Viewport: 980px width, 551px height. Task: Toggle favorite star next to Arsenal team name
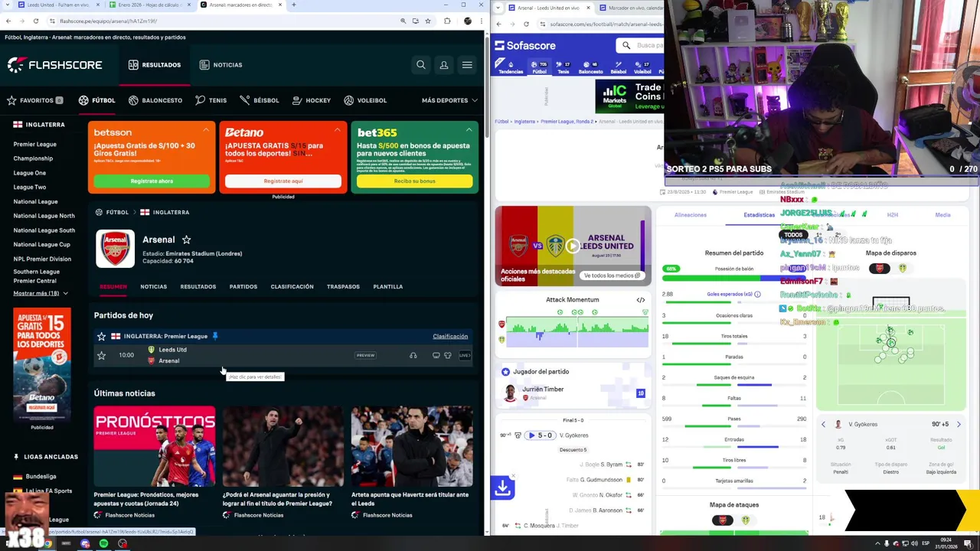[x=186, y=240]
